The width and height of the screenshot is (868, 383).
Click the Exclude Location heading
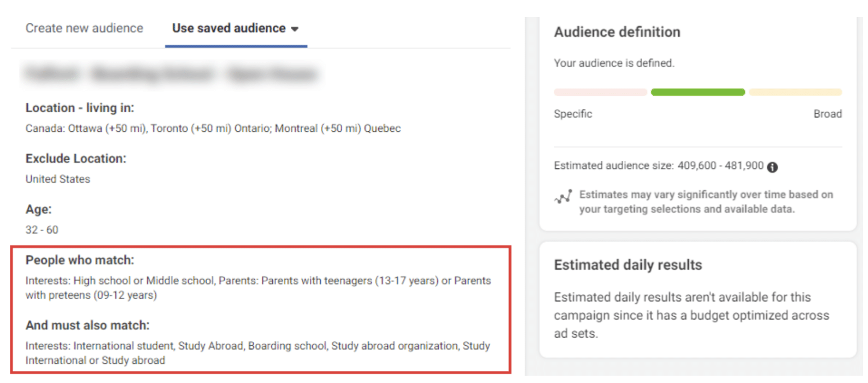click(x=75, y=159)
